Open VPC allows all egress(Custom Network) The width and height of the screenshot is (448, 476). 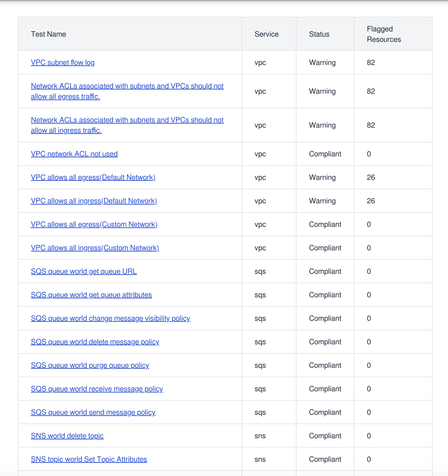94,224
